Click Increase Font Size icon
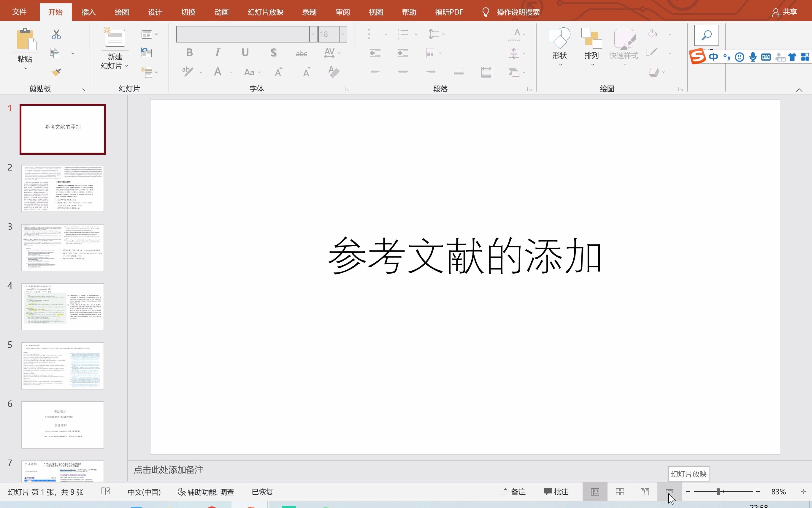812x508 pixels. (x=278, y=72)
